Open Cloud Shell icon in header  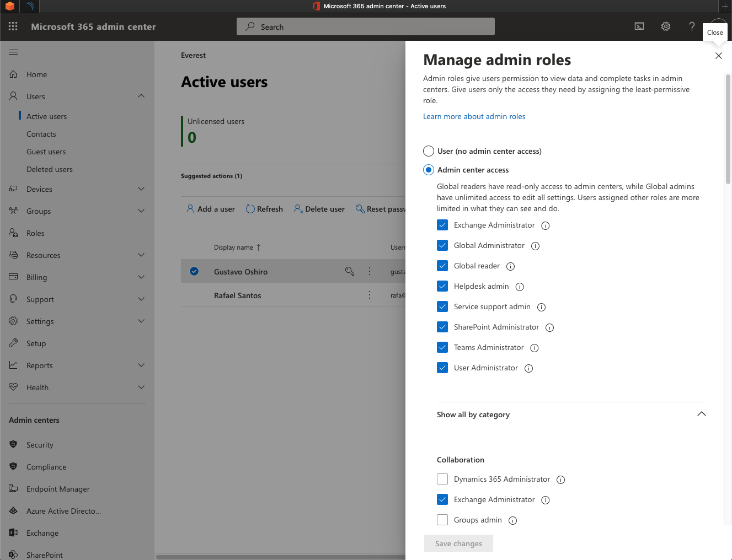(x=639, y=26)
